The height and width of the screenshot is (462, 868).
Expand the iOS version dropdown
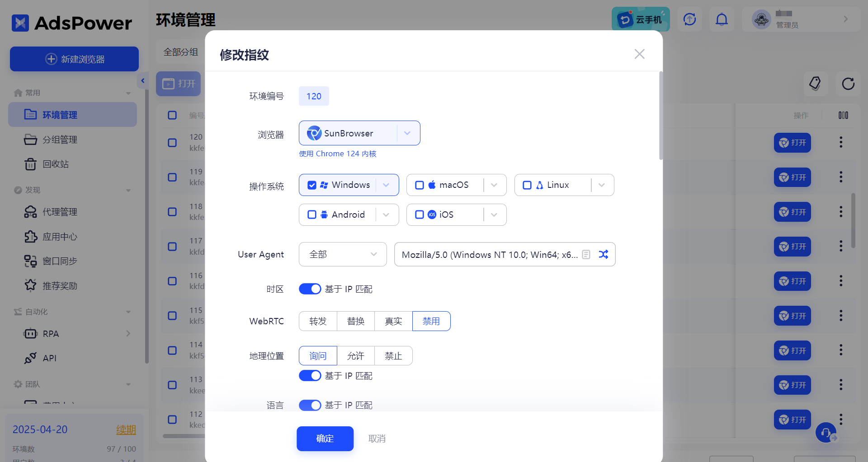coord(494,215)
